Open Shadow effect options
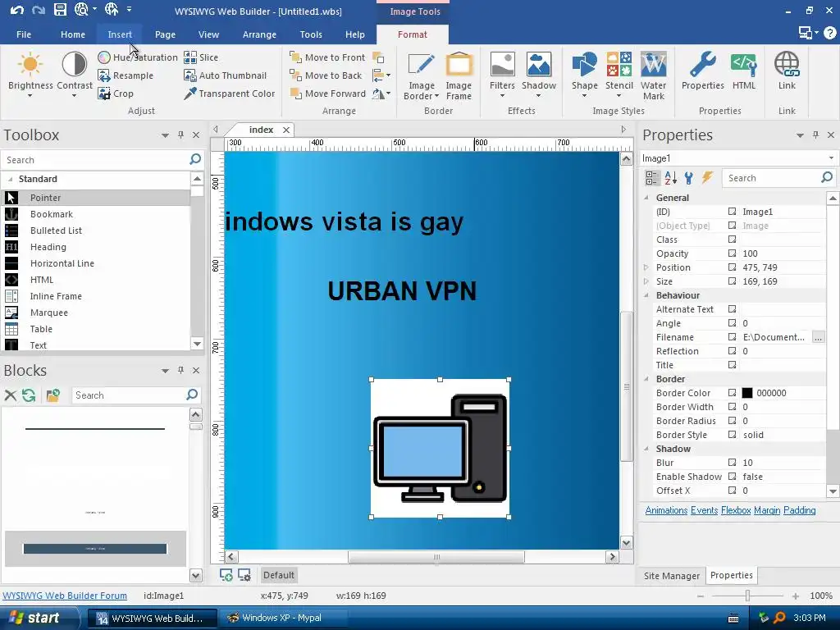The width and height of the screenshot is (840, 630). point(538,75)
